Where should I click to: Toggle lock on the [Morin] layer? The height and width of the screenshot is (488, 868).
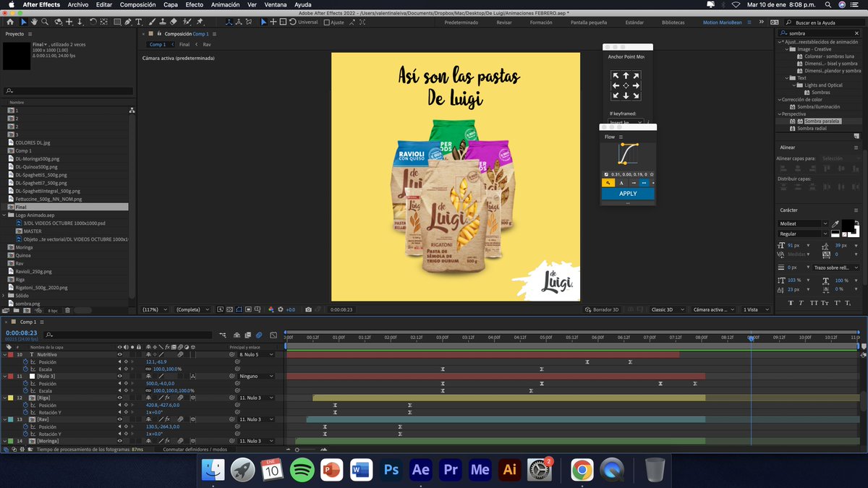(x=138, y=441)
